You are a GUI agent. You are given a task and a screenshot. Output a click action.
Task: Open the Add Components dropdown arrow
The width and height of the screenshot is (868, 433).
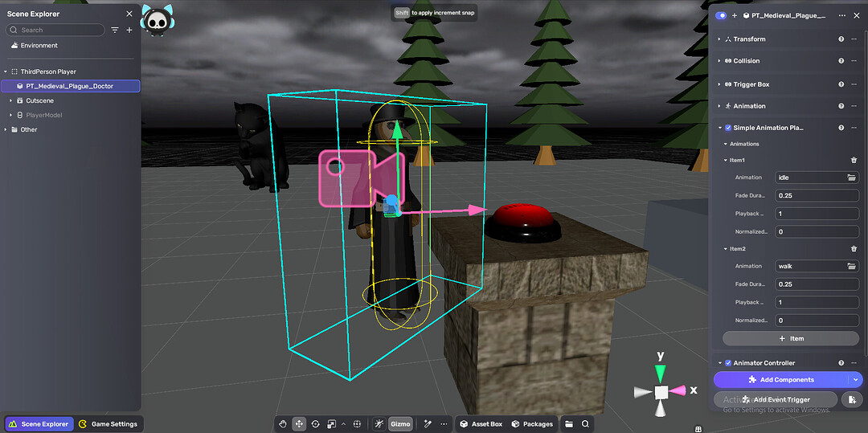click(856, 380)
